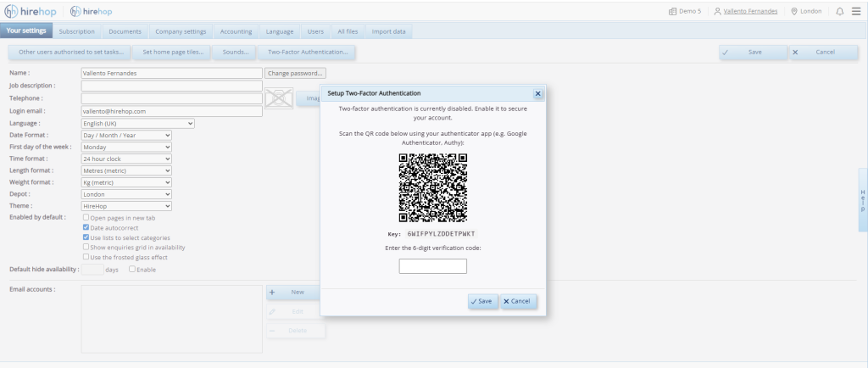Click Two-Factor Authentication toolbar button
Image resolution: width=868 pixels, height=368 pixels.
(307, 52)
